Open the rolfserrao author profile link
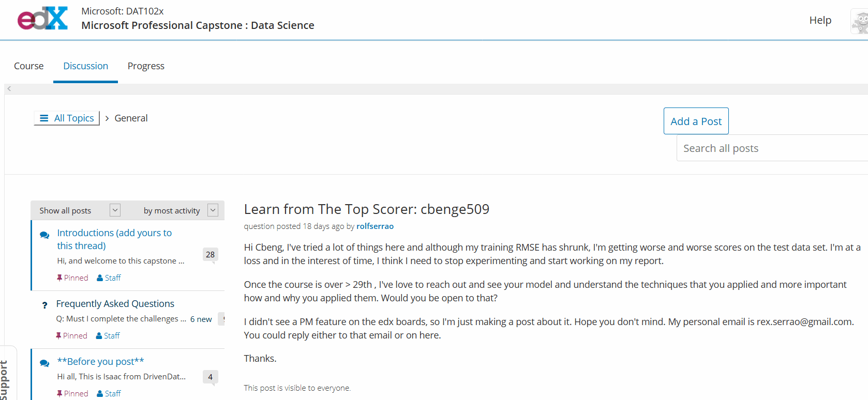 pyautogui.click(x=375, y=226)
